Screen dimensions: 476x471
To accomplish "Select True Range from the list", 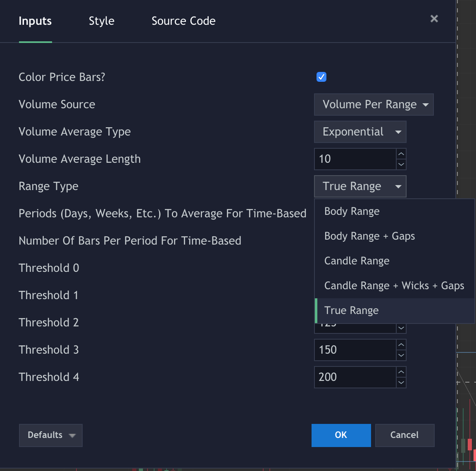I will click(351, 310).
